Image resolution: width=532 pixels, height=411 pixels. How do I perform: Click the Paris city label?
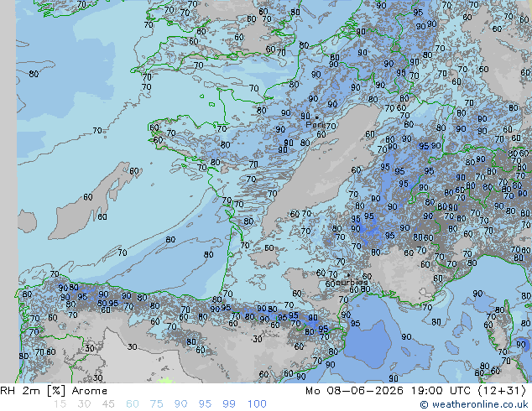(316, 124)
